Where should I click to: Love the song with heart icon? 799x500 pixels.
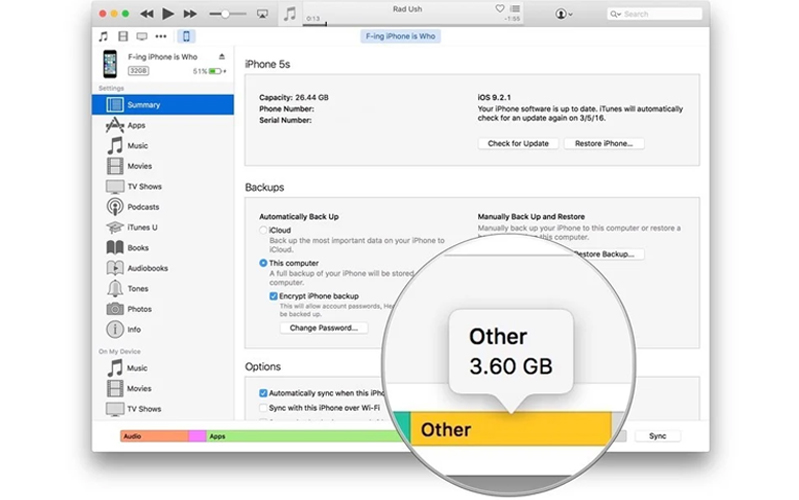499,9
